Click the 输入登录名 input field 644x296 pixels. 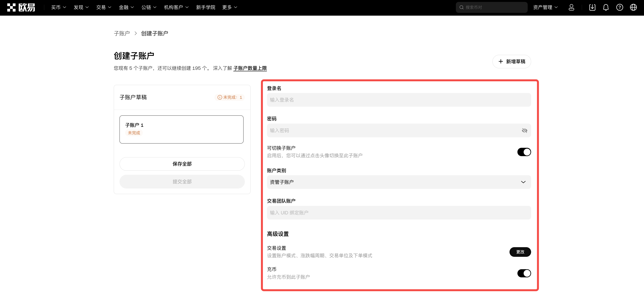(x=399, y=100)
